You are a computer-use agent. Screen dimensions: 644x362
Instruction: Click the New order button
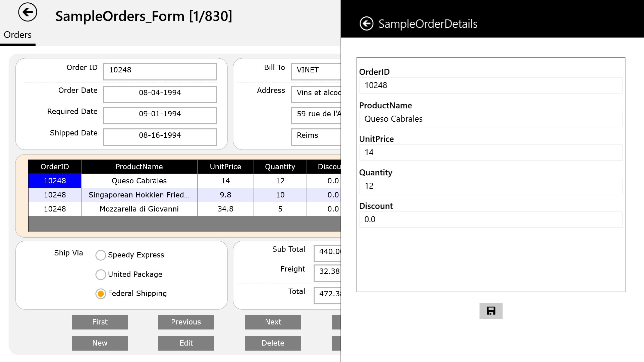[x=100, y=343]
